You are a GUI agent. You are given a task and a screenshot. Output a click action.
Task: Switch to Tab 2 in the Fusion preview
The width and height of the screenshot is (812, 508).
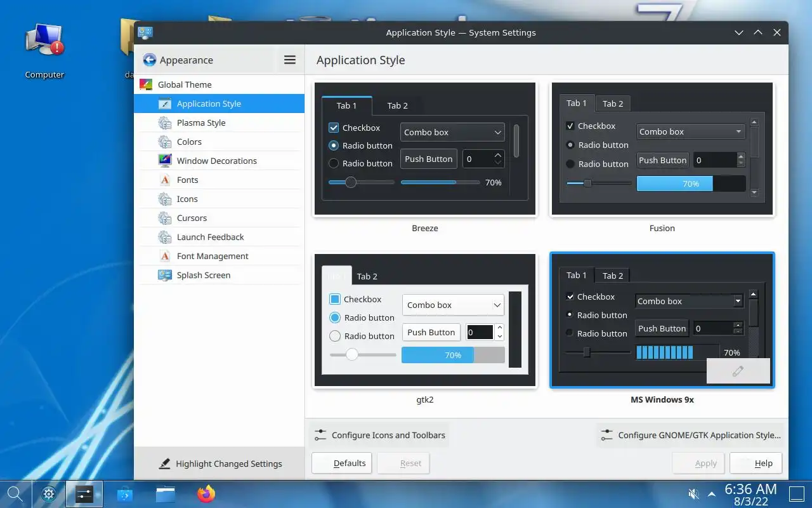(x=613, y=104)
